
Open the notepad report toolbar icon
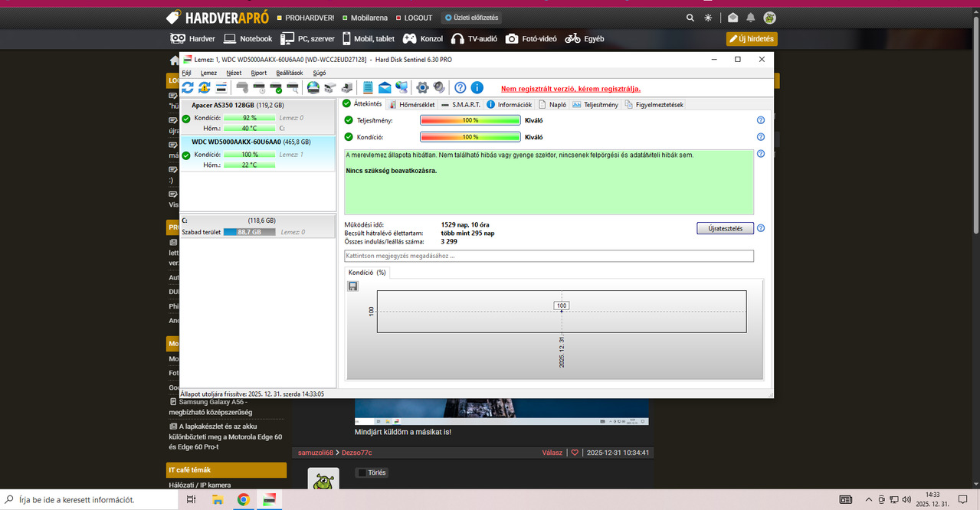tap(368, 88)
